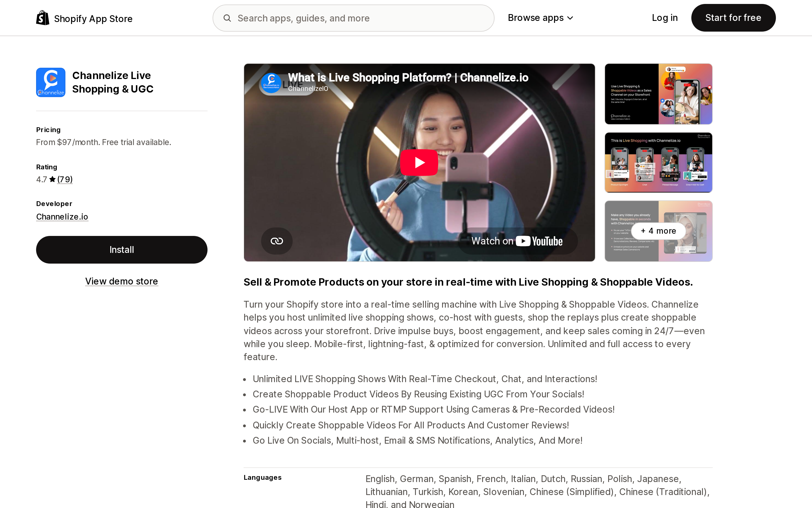
Task: Click the search magnifier icon
Action: pyautogui.click(x=227, y=18)
